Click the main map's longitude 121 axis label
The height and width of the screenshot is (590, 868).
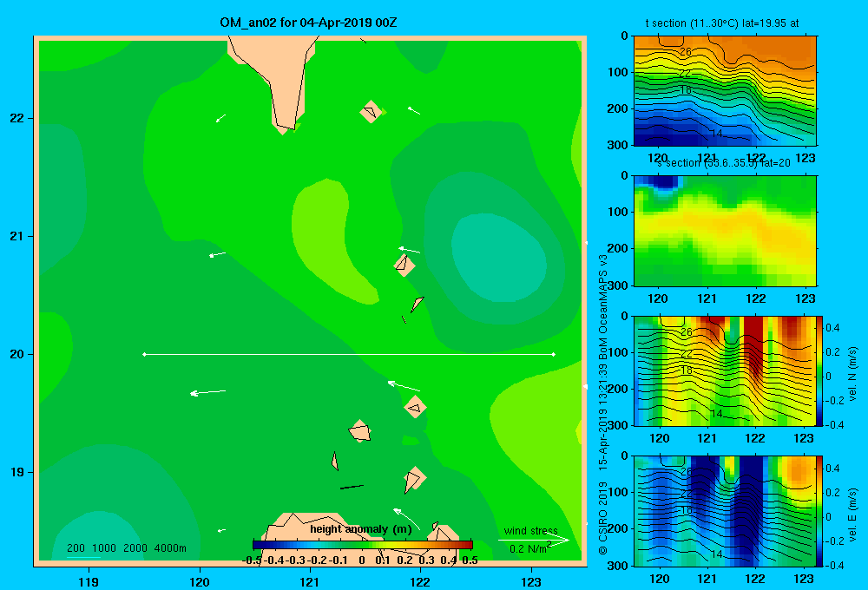(x=310, y=581)
